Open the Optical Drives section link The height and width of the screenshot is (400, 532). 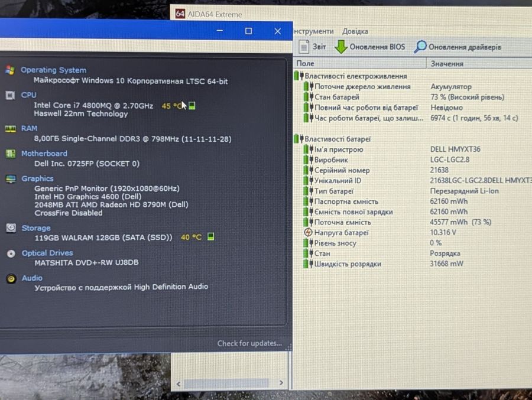(x=47, y=253)
